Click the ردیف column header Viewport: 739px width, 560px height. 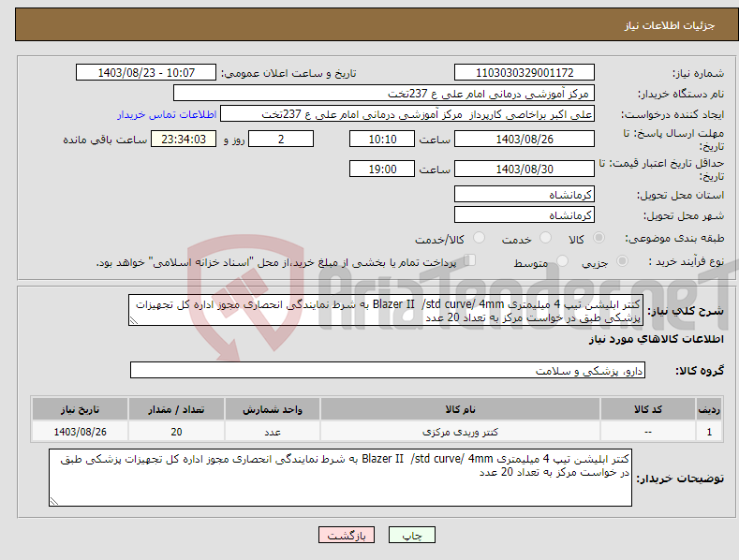tap(709, 409)
